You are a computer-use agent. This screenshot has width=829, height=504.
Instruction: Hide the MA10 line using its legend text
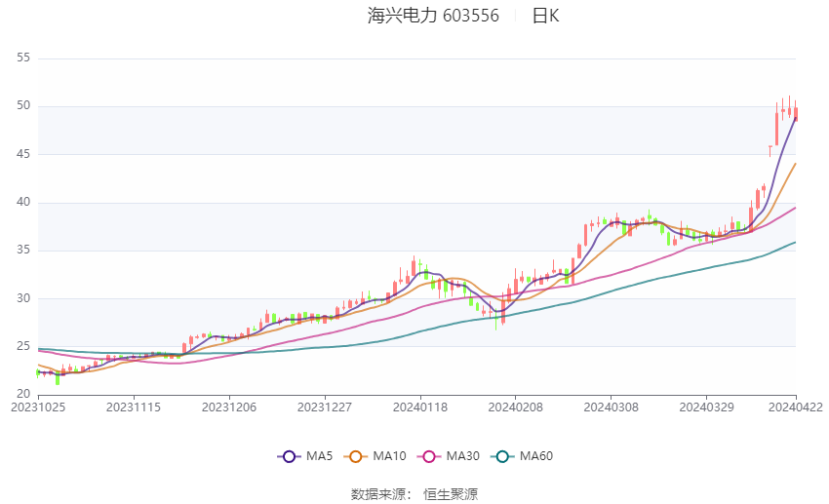click(390, 456)
